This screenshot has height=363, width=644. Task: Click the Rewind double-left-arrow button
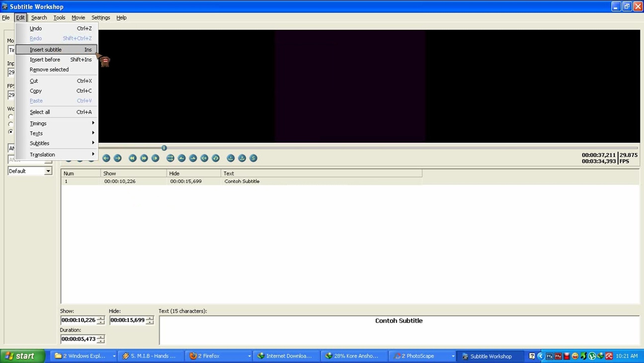133,158
